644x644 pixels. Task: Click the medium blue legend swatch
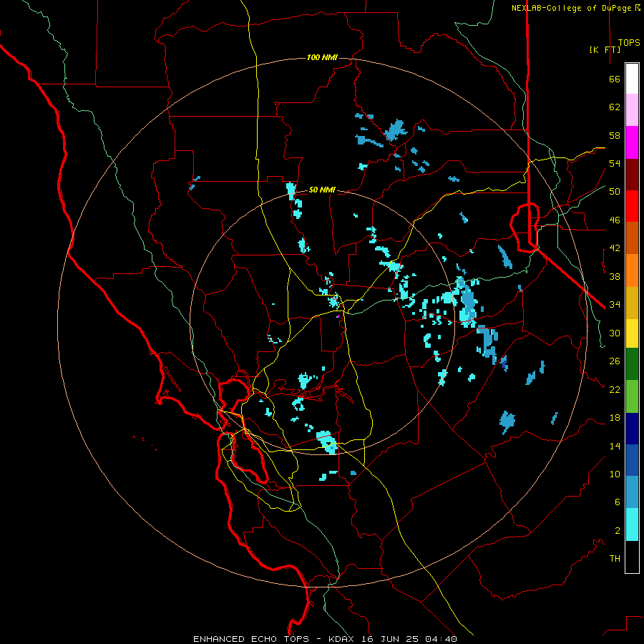coord(632,460)
